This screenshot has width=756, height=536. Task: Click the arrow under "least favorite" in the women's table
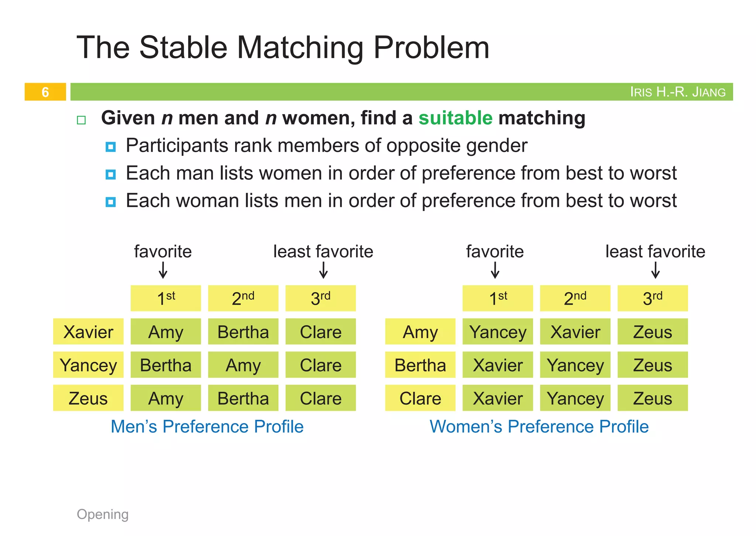(655, 270)
